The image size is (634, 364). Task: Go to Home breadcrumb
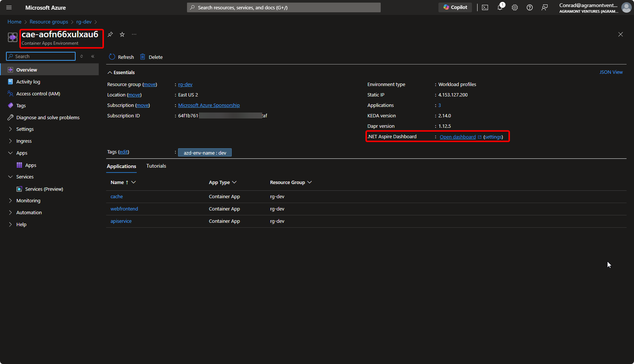(x=15, y=22)
